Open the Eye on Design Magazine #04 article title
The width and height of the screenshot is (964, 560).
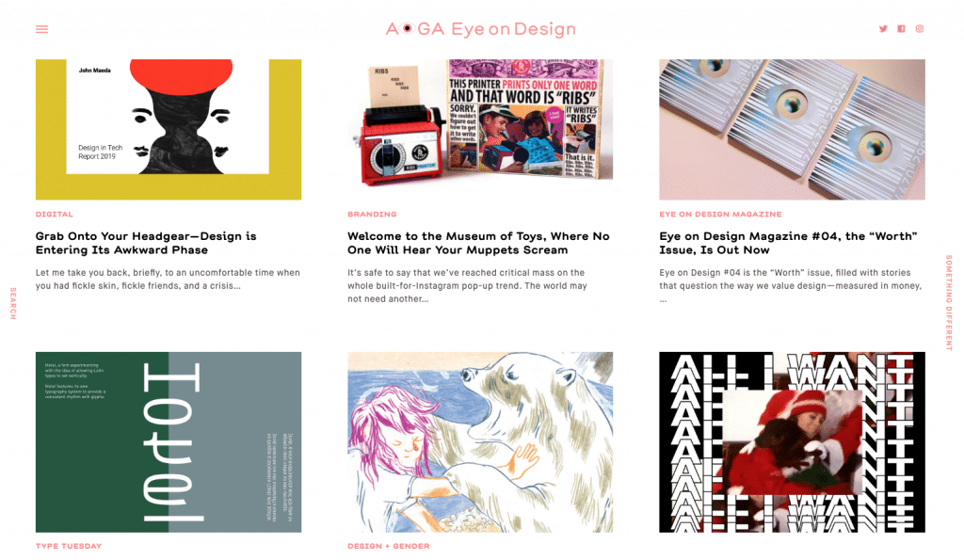point(788,243)
